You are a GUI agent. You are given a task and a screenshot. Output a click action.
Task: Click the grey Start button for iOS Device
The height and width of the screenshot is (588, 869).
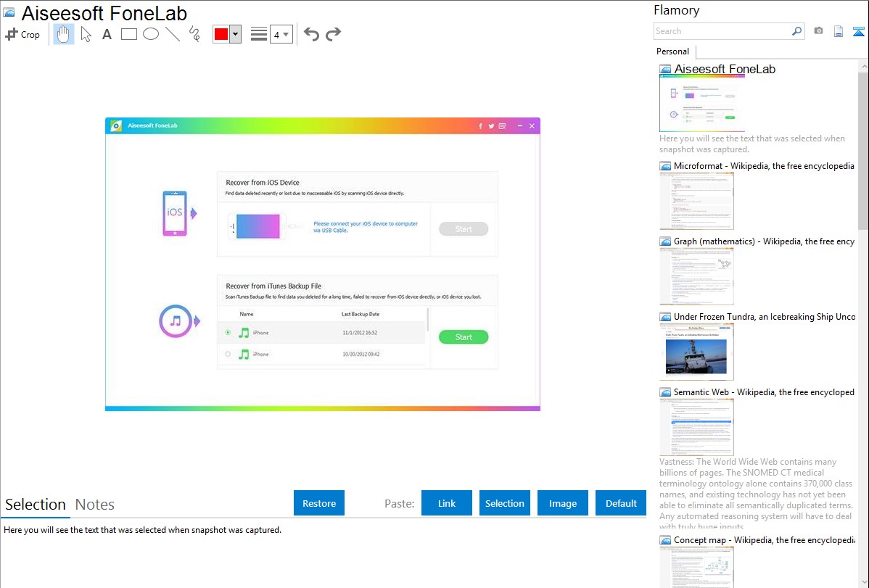tap(464, 229)
